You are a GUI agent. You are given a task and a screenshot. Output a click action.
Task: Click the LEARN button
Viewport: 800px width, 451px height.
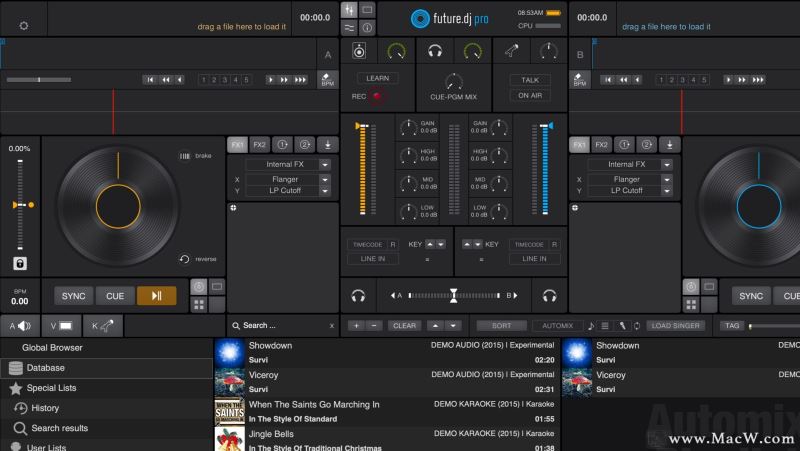point(378,78)
